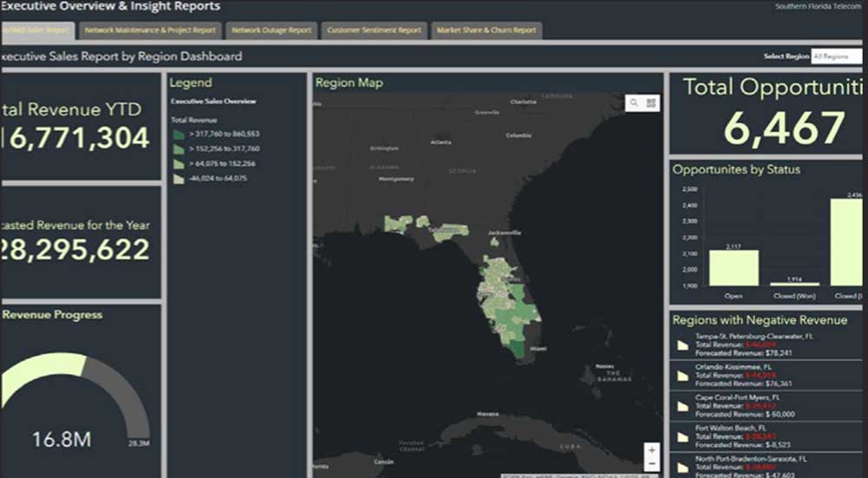The width and height of the screenshot is (868, 478).
Task: Go to Customer Sentiment Report tab
Action: (374, 30)
